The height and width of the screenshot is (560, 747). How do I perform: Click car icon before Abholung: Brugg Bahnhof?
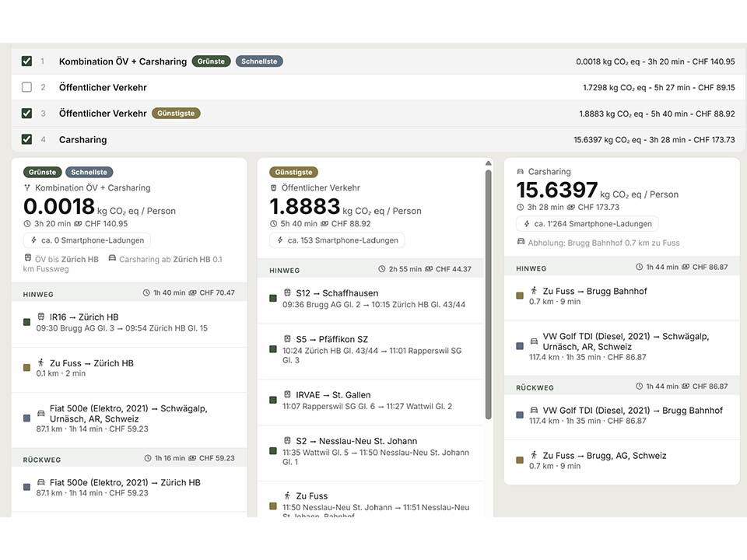pyautogui.click(x=521, y=243)
